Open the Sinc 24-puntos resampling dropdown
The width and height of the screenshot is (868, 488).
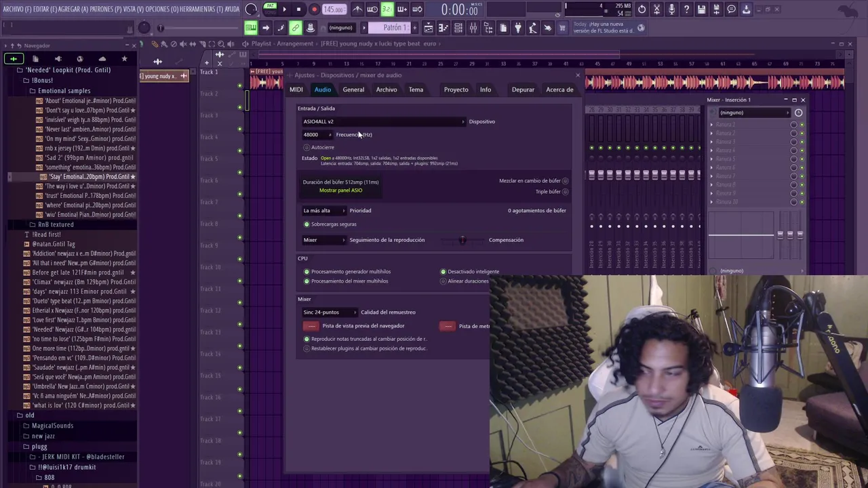(x=330, y=312)
